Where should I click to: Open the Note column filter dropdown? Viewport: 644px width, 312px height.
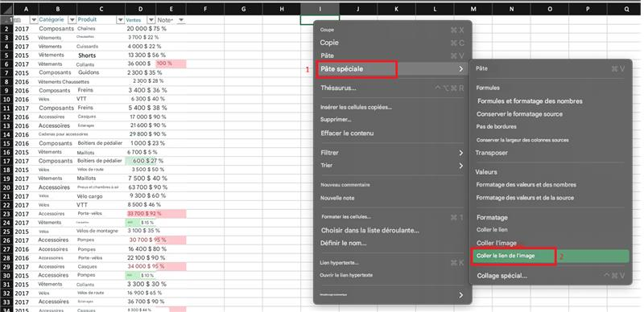(181, 20)
